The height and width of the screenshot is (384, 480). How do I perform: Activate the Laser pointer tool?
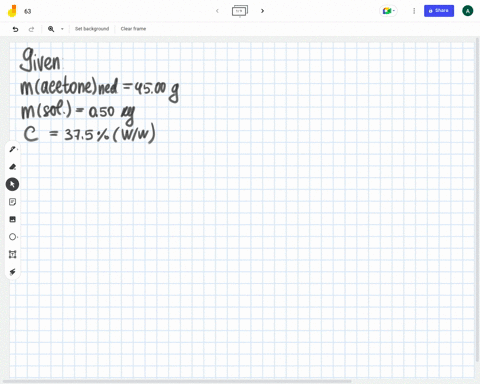(x=13, y=272)
